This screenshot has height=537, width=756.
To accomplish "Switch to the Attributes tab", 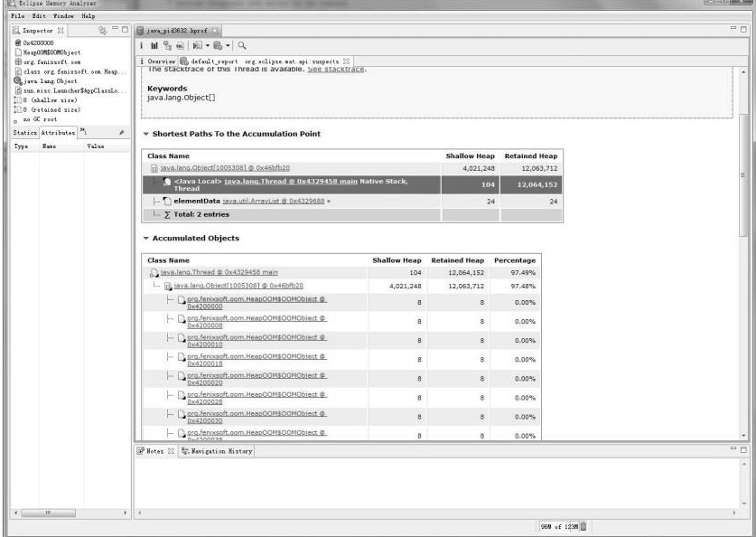I will pos(58,132).
